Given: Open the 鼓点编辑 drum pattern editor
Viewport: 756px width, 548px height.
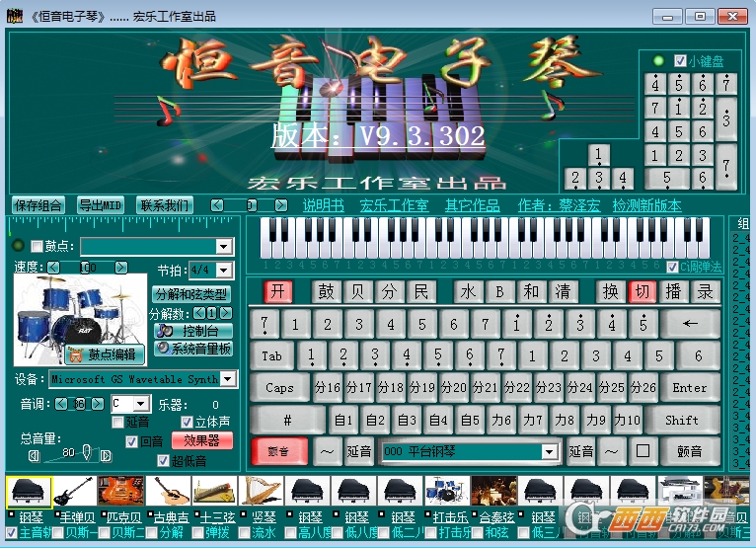Looking at the screenshot, I should pyautogui.click(x=105, y=354).
